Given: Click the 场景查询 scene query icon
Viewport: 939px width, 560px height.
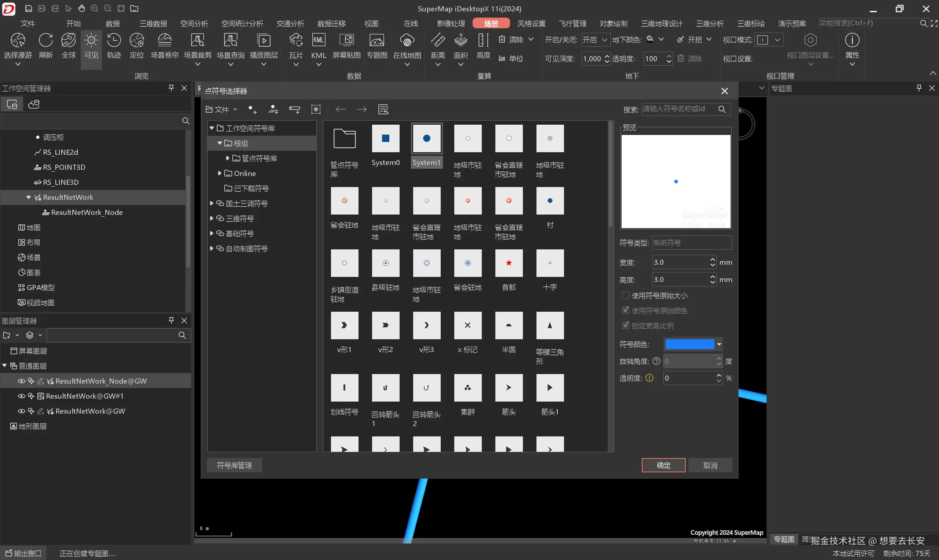Looking at the screenshot, I should tap(230, 40).
